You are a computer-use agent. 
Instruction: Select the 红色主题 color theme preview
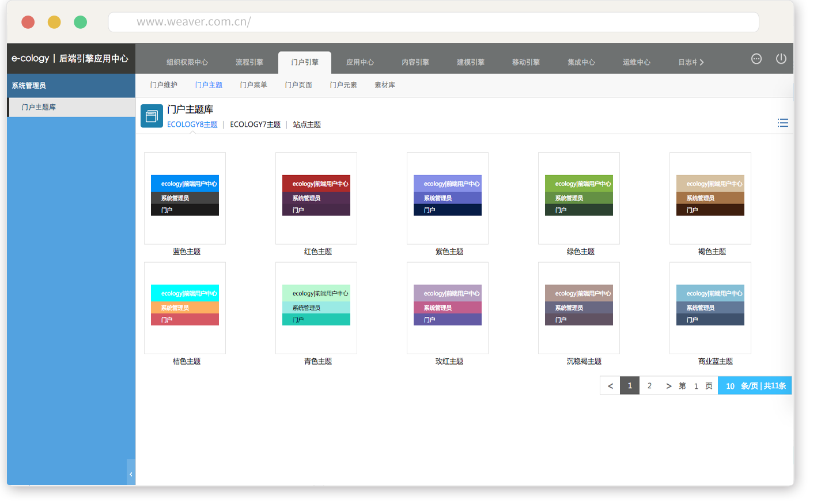[x=316, y=199]
